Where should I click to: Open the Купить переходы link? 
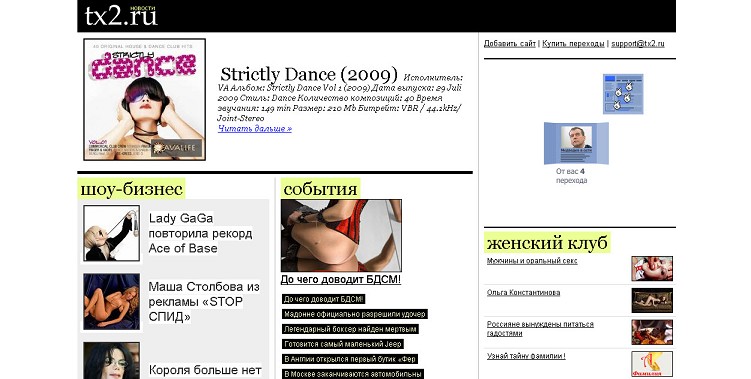tap(573, 44)
